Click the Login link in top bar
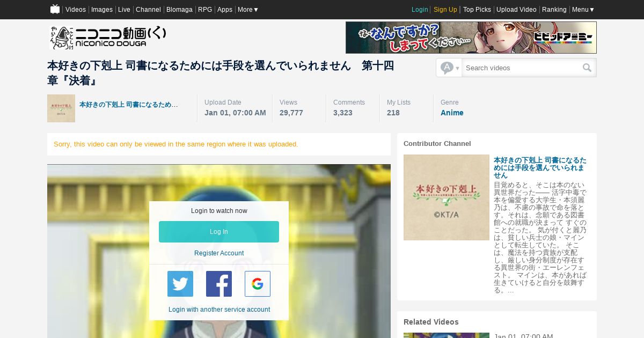 pos(420,10)
